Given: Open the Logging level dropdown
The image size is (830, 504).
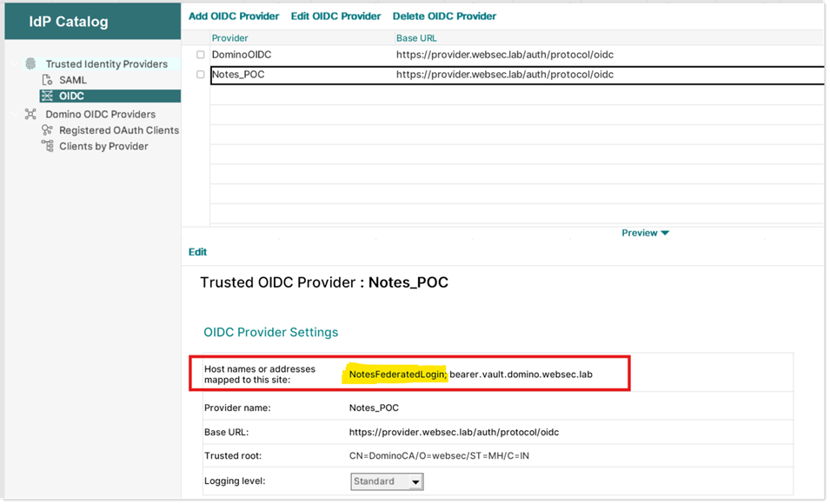Looking at the screenshot, I should tap(415, 481).
